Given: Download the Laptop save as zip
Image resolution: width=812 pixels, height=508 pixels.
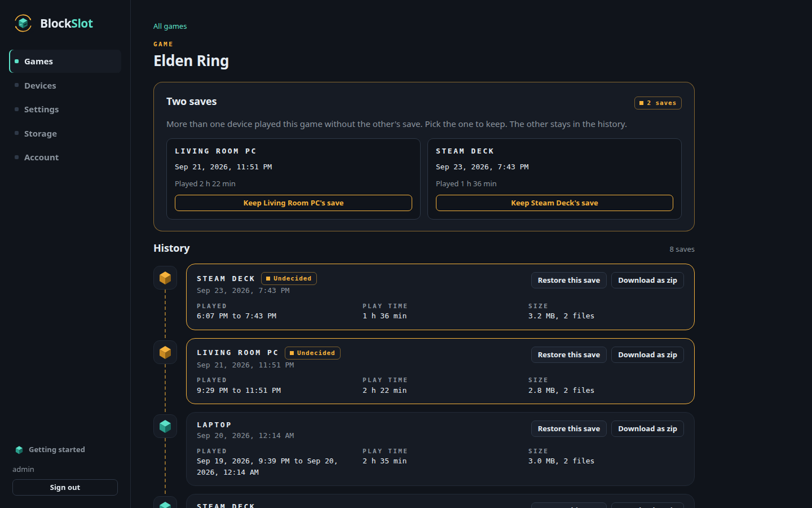Looking at the screenshot, I should click(647, 429).
